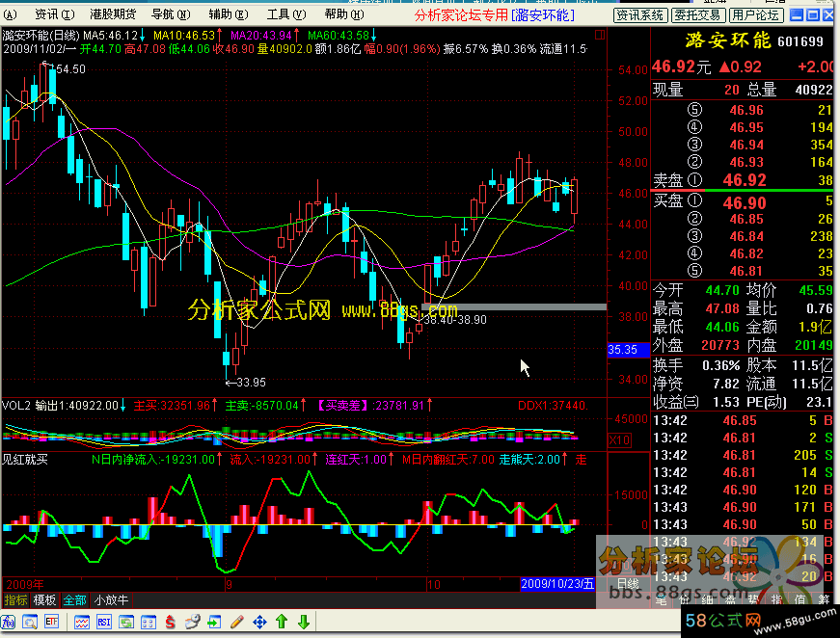Click the DDX1:37440 value

coord(553,405)
